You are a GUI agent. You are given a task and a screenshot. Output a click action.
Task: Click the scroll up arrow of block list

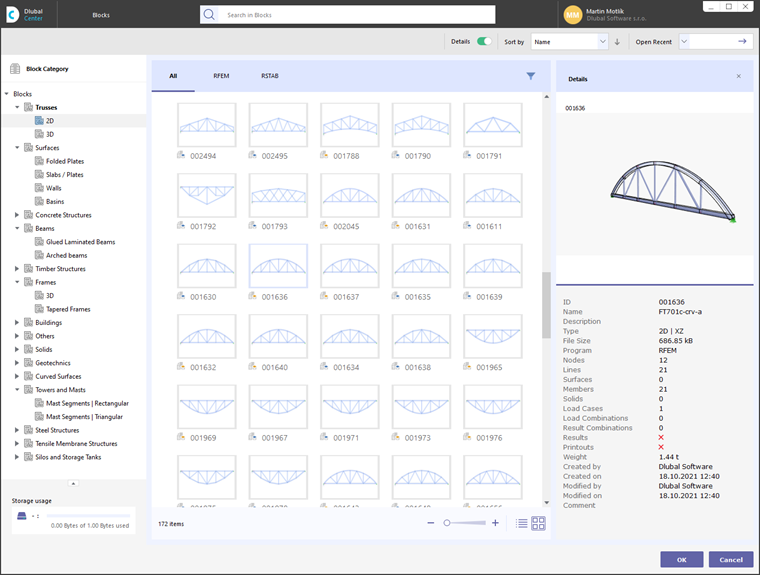[x=546, y=97]
